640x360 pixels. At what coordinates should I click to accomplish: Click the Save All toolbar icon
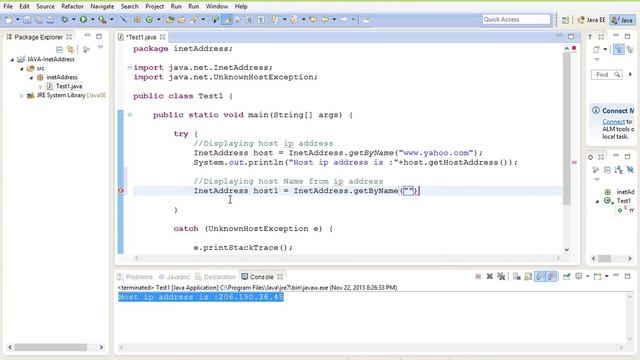click(38, 20)
